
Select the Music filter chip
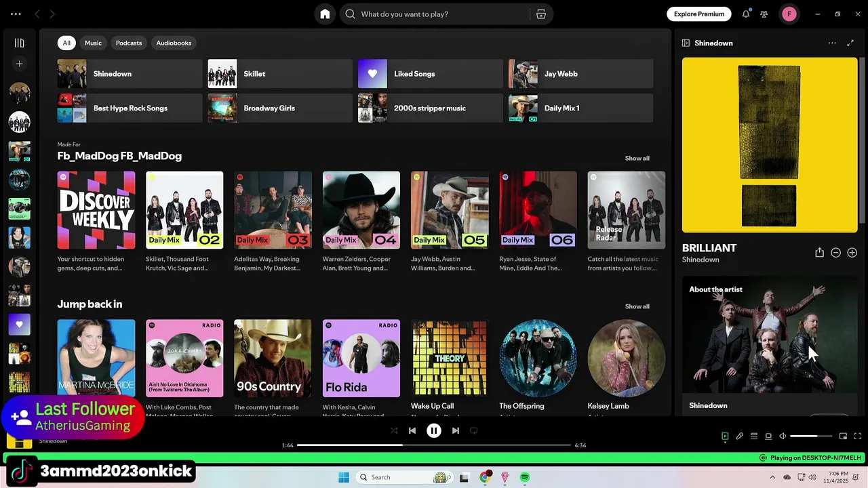[x=93, y=43]
